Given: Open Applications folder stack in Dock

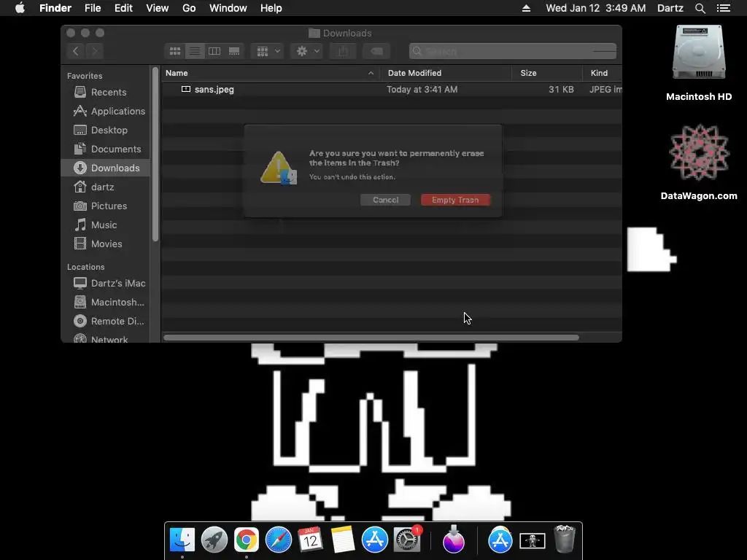Looking at the screenshot, I should click(x=500, y=540).
